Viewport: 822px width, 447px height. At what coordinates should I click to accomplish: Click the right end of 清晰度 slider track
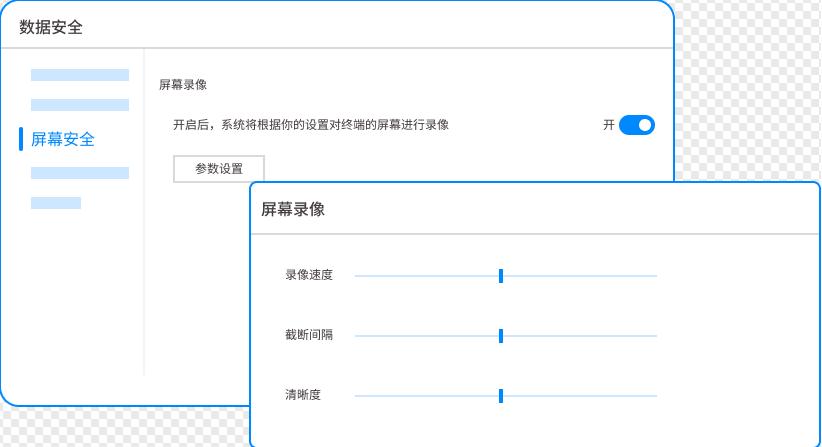pos(654,396)
